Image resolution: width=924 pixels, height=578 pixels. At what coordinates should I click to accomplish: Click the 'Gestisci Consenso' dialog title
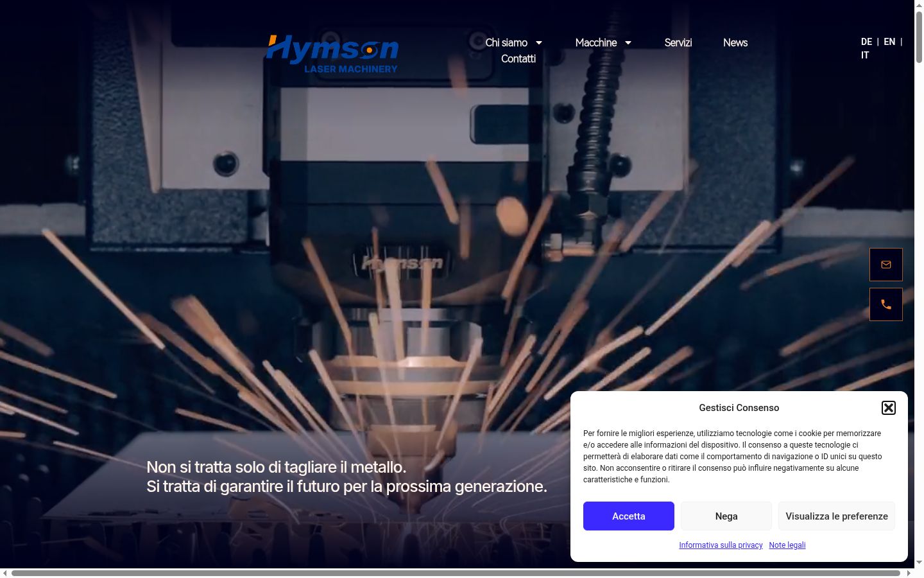click(x=739, y=408)
